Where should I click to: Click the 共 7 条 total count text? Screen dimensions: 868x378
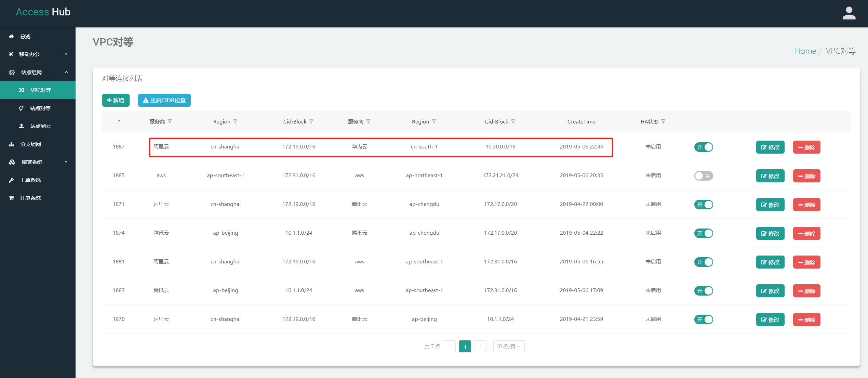[432, 346]
